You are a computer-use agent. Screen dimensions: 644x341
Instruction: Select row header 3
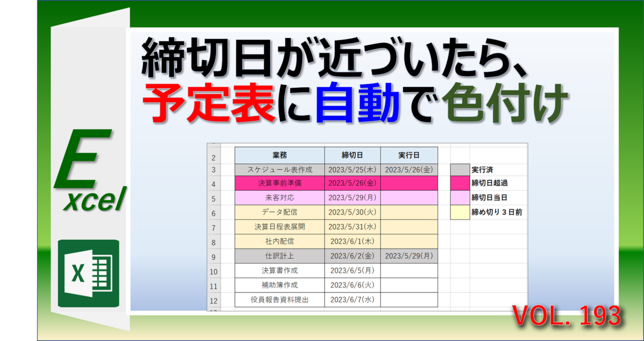(213, 170)
